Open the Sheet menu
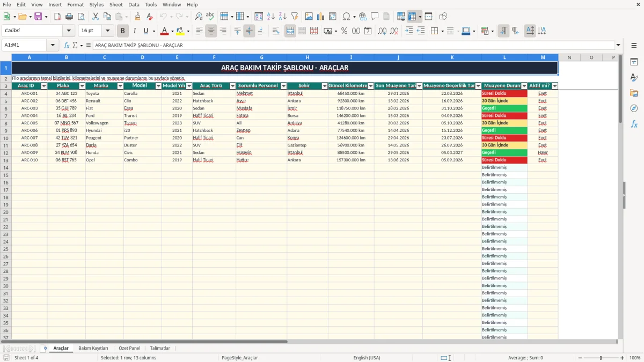This screenshot has width=644, height=362. coord(116,4)
